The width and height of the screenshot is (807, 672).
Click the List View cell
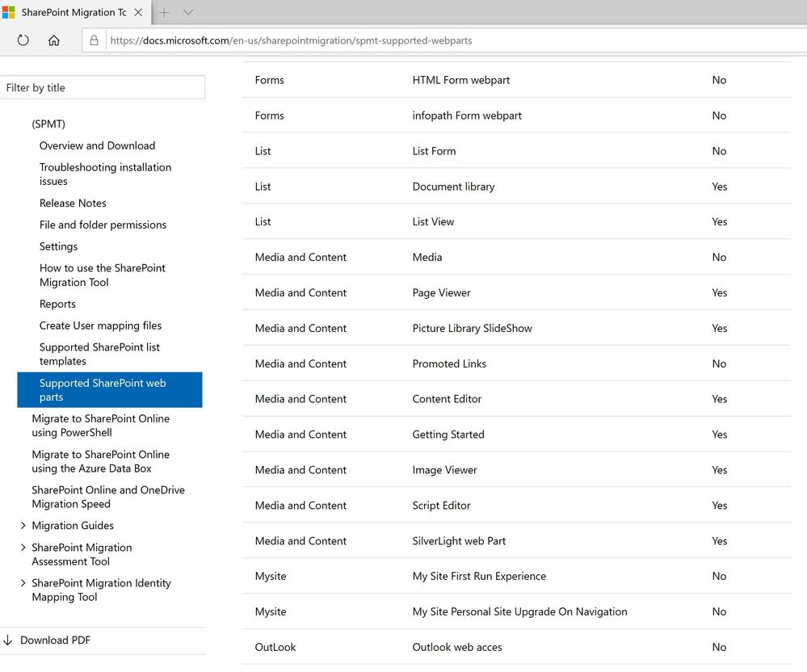433,222
